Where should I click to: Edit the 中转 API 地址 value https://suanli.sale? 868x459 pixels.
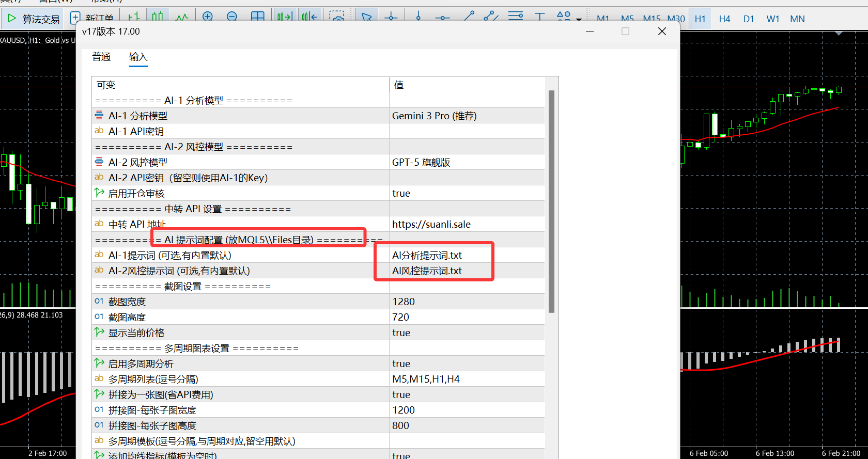467,224
